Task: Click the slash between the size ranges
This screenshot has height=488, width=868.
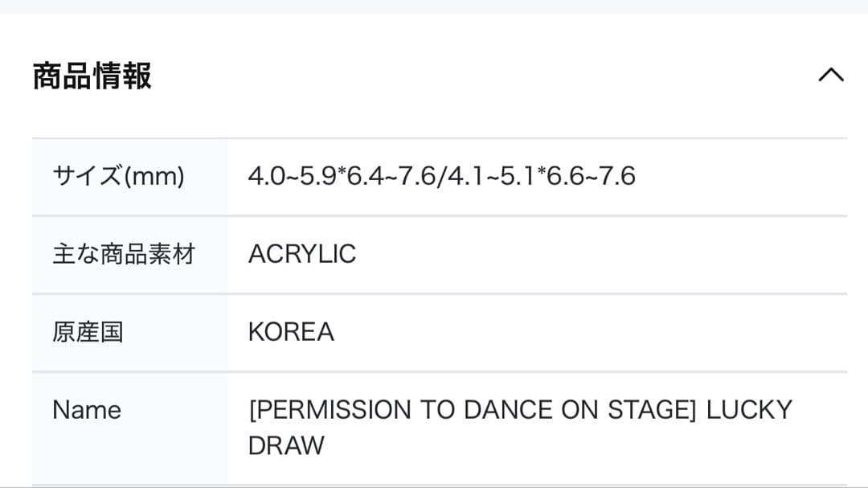Action: coord(442,175)
